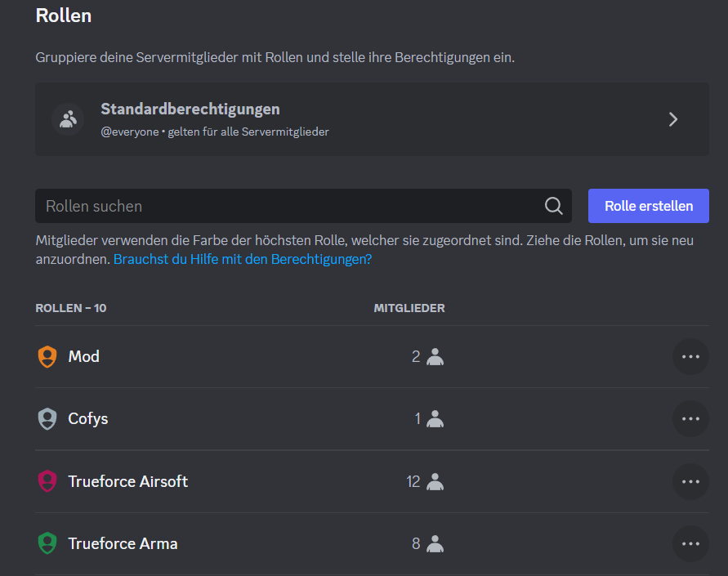The image size is (728, 576).
Task: Click the orange Mod role shield icon
Action: (x=47, y=357)
